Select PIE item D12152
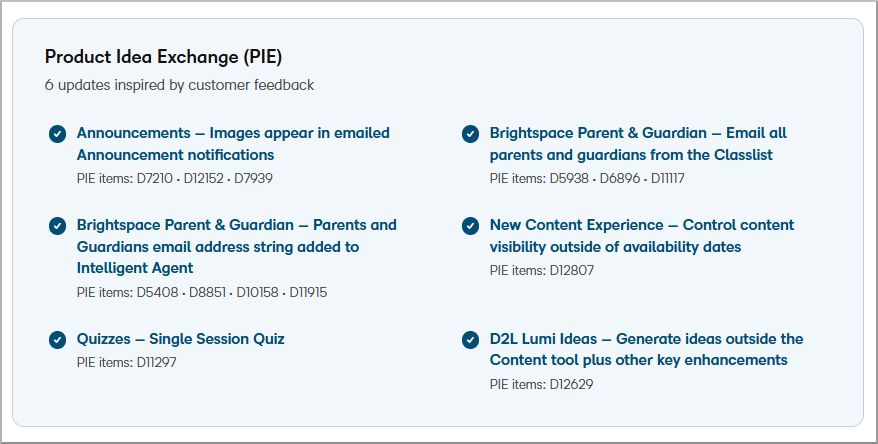Screen dimensions: 878x444 pos(203,179)
